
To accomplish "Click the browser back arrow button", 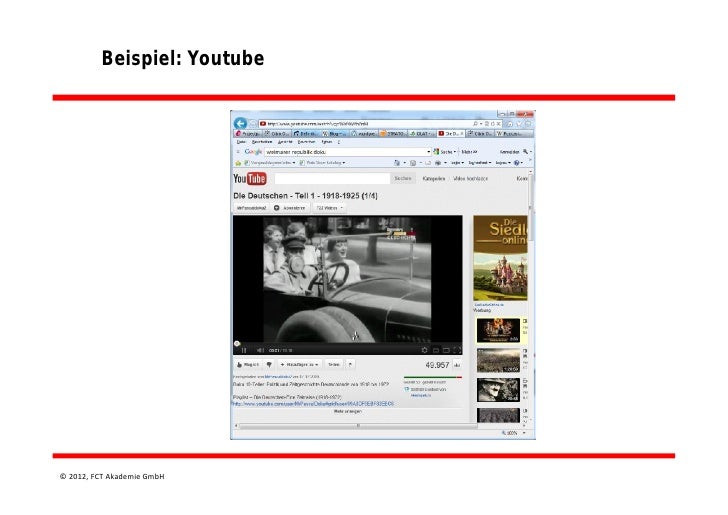I will [240, 124].
